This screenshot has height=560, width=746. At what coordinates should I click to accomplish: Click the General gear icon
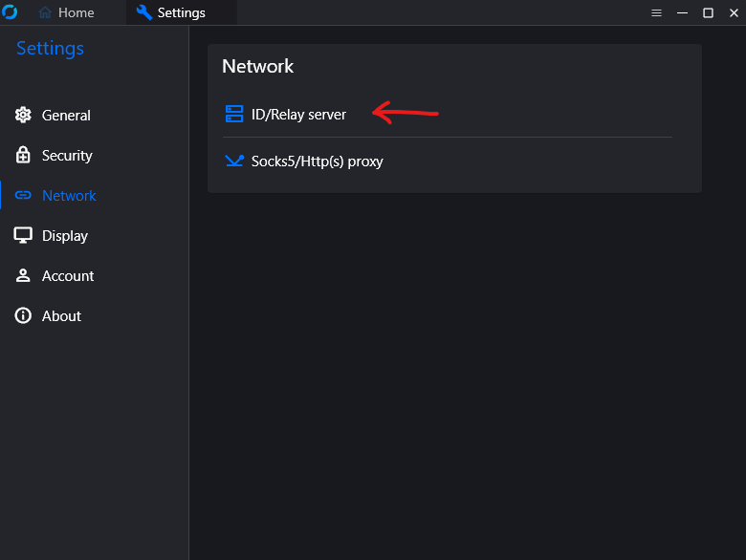click(23, 115)
